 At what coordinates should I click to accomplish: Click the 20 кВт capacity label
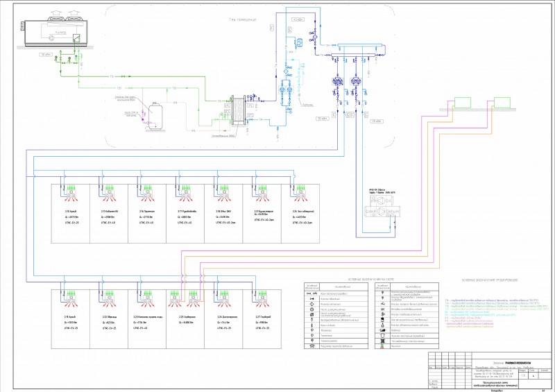click(377, 121)
